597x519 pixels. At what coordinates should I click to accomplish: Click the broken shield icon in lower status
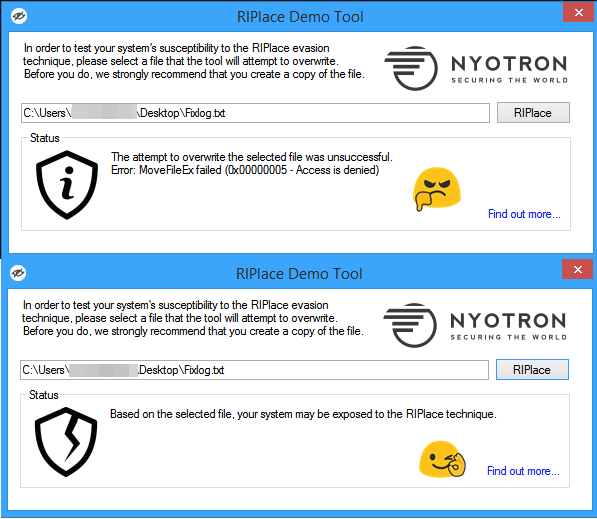click(66, 442)
